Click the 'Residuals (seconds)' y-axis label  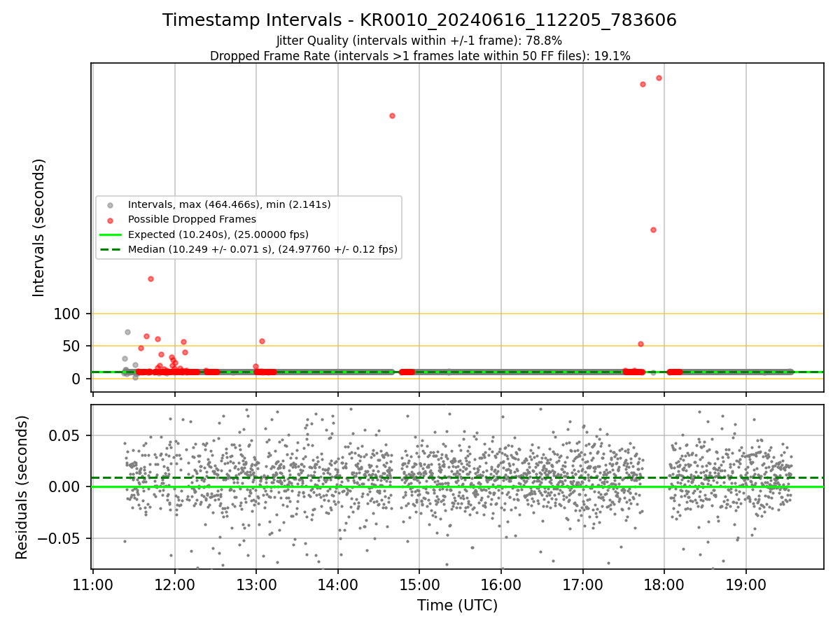[22, 487]
